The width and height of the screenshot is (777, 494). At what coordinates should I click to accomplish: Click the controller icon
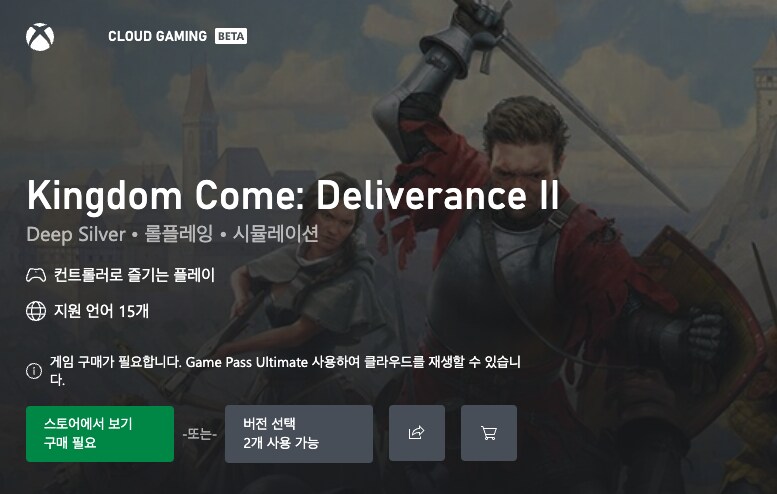point(36,274)
